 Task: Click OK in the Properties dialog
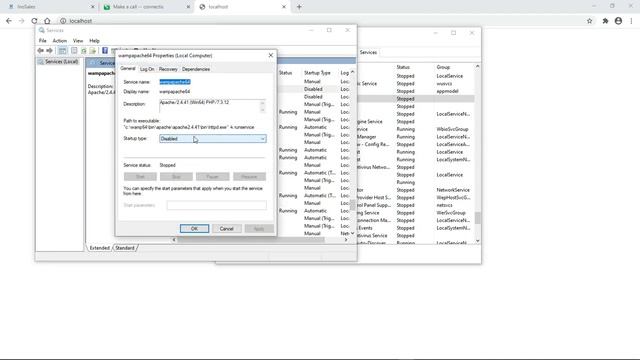click(x=194, y=229)
